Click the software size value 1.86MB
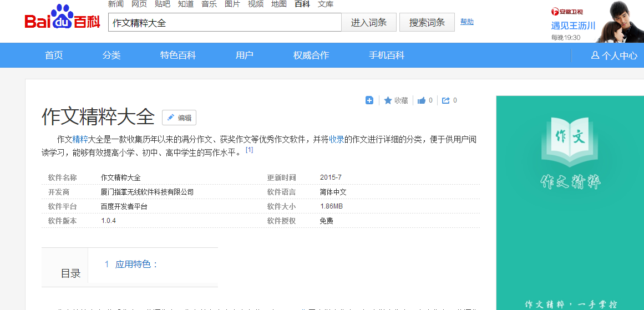Screen dimensions: 644x310 tap(332, 206)
